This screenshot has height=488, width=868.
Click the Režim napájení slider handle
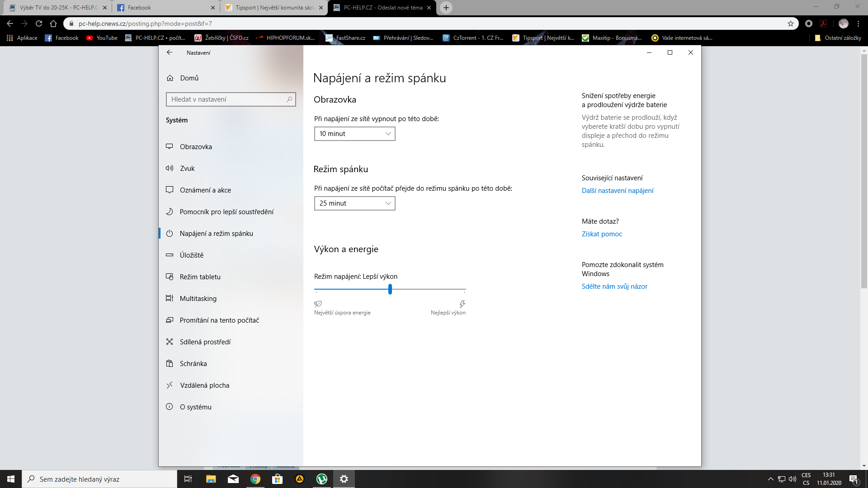click(x=390, y=289)
